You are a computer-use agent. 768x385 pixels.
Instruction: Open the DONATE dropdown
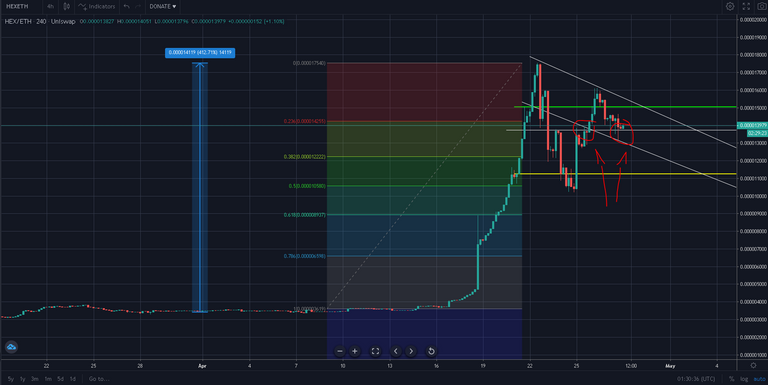163,6
